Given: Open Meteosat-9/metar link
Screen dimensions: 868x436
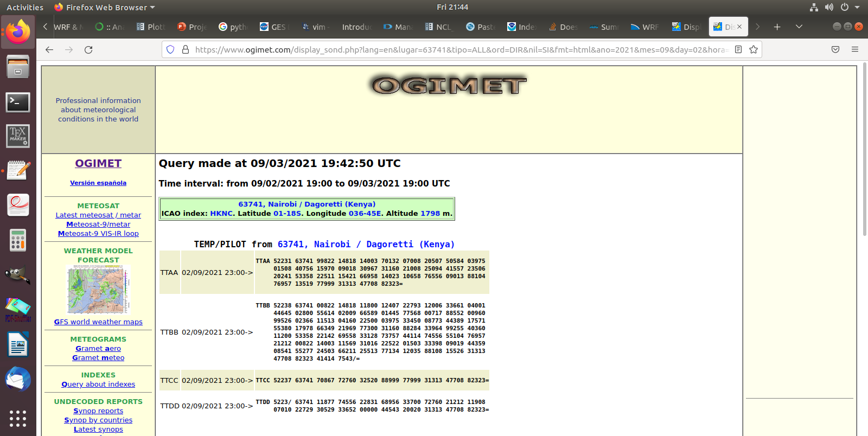Looking at the screenshot, I should point(98,224).
